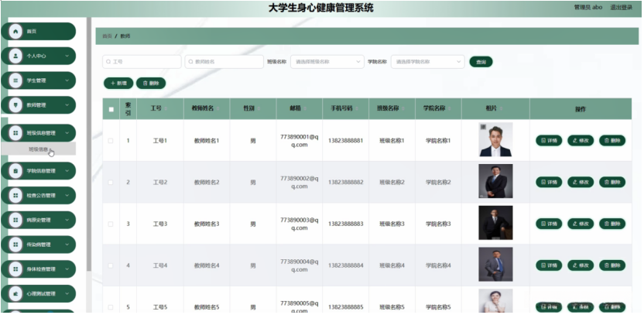Click the grid icon beside 身体检查管理
644x315 pixels.
pos(15,269)
